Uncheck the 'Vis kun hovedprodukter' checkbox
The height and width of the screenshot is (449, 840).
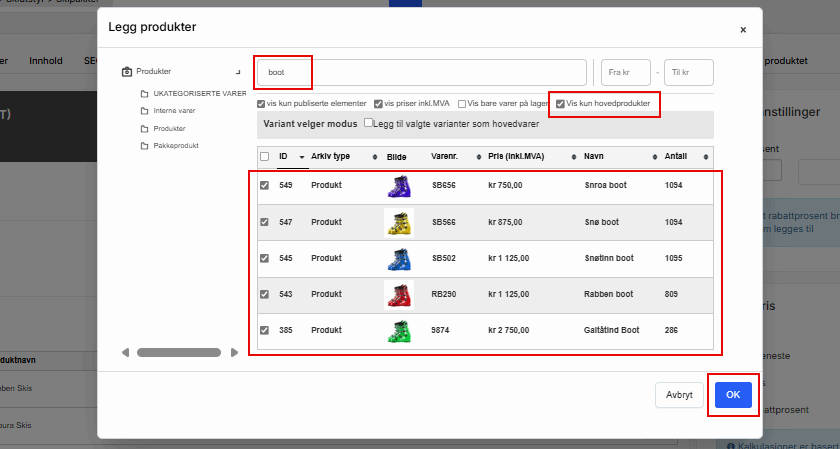(561, 104)
